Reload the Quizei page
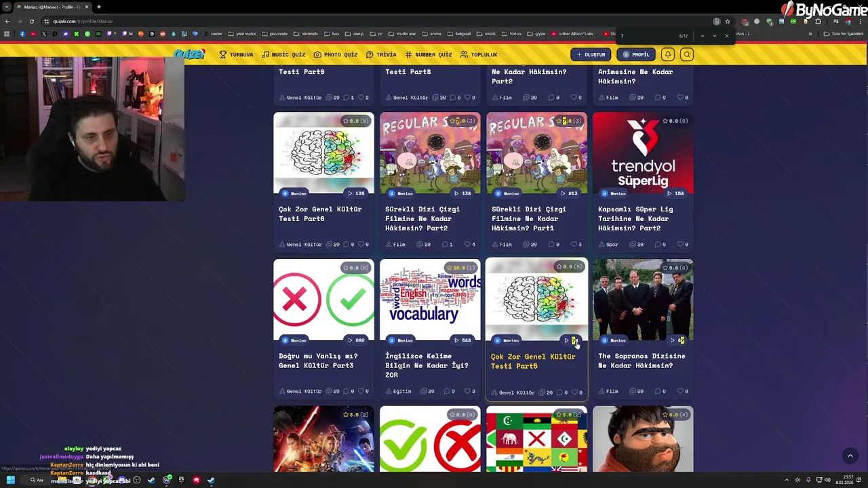 31,21
